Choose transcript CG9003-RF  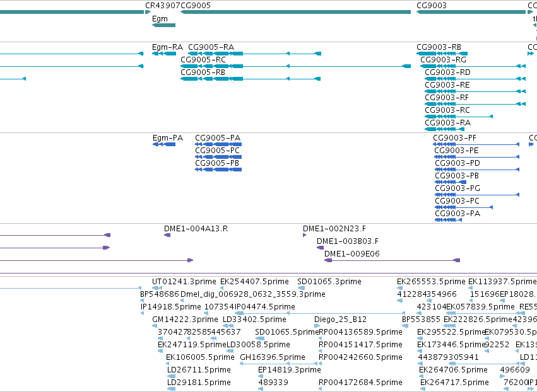(447, 98)
